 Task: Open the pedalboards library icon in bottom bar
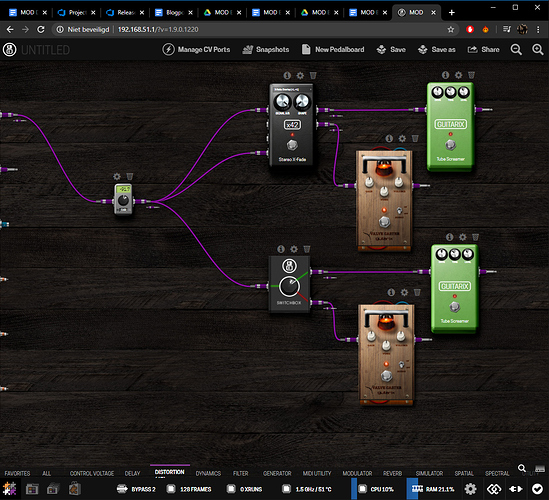pyautogui.click(x=32, y=489)
